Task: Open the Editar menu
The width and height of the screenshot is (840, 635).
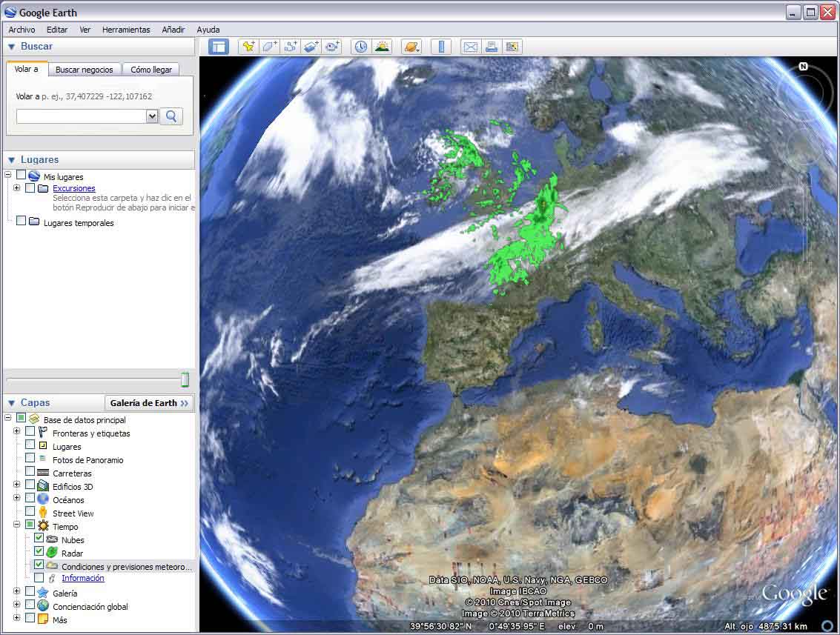Action: (x=57, y=30)
